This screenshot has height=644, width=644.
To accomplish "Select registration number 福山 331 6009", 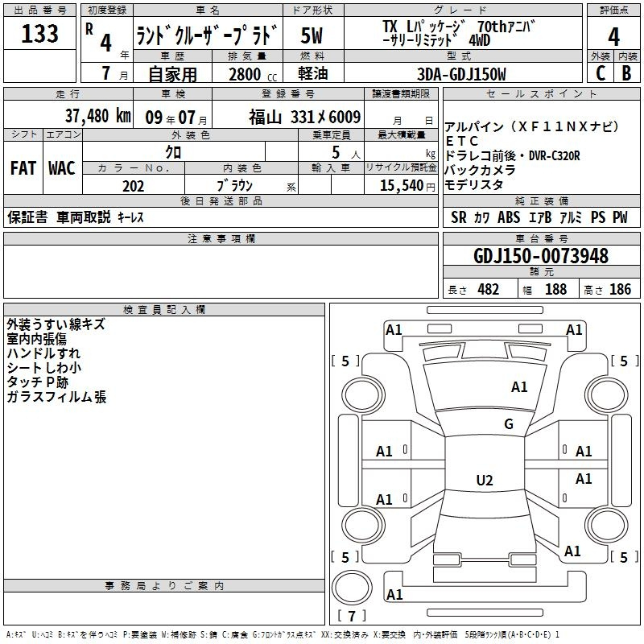I will pos(305,118).
